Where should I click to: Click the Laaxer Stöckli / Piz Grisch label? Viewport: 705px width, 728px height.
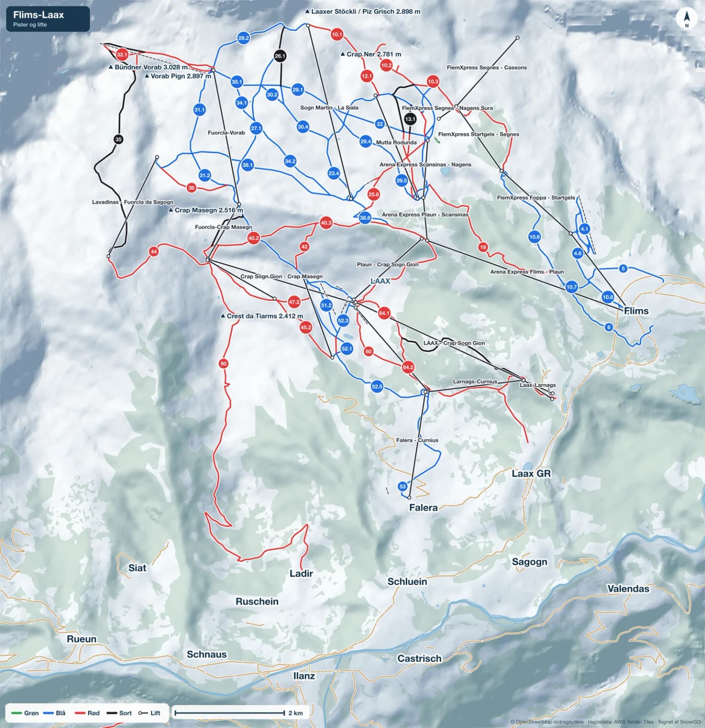coord(363,11)
